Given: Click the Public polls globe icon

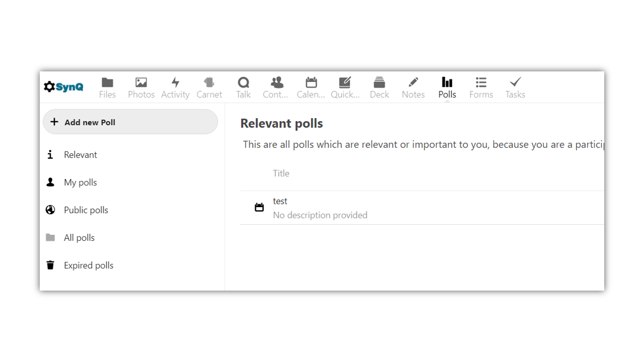Looking at the screenshot, I should click(x=50, y=210).
